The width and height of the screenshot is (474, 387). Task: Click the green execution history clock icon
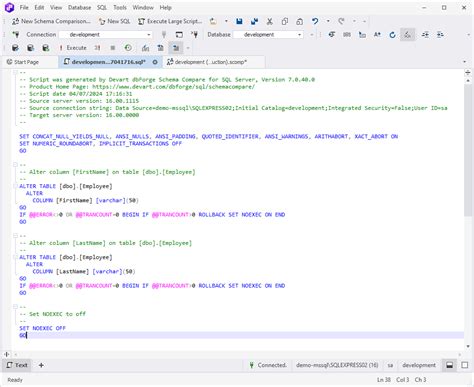click(128, 48)
